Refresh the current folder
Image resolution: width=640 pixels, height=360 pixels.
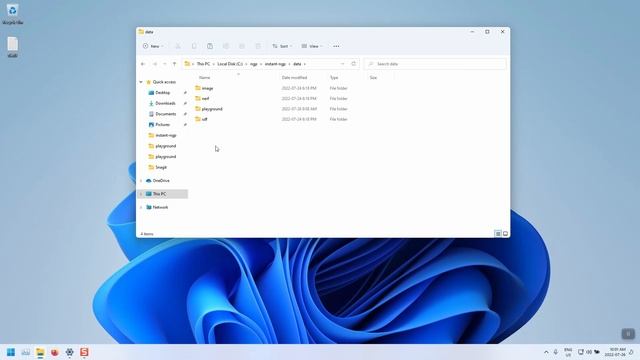coord(353,64)
